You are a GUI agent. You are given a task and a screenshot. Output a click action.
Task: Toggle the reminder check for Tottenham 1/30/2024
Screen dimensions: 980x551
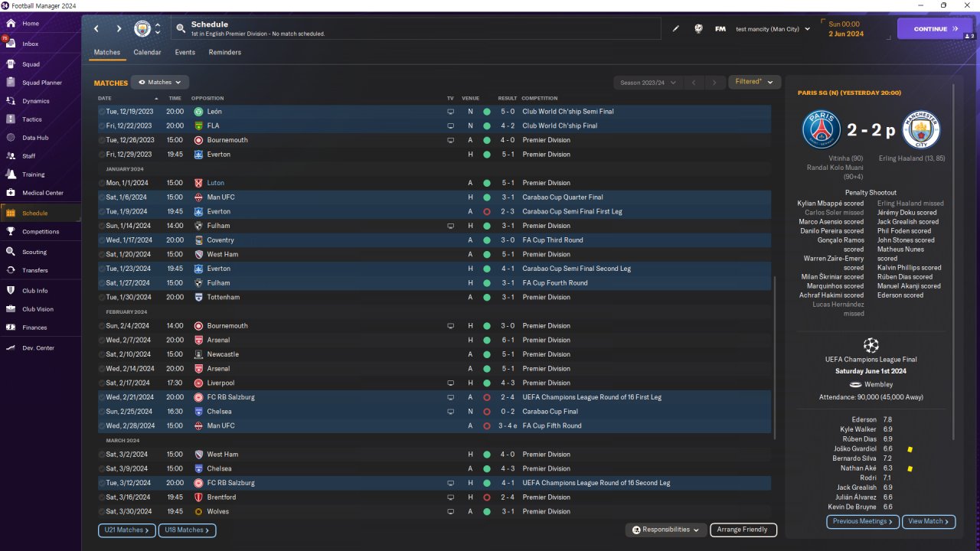(x=102, y=297)
